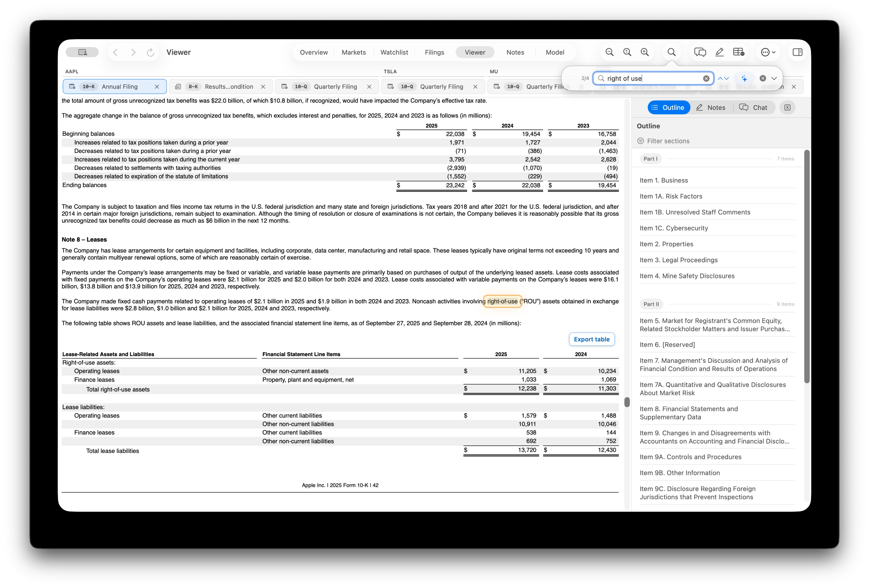This screenshot has width=869, height=588.
Task: Collapse the Part II outline group
Action: [x=651, y=304]
